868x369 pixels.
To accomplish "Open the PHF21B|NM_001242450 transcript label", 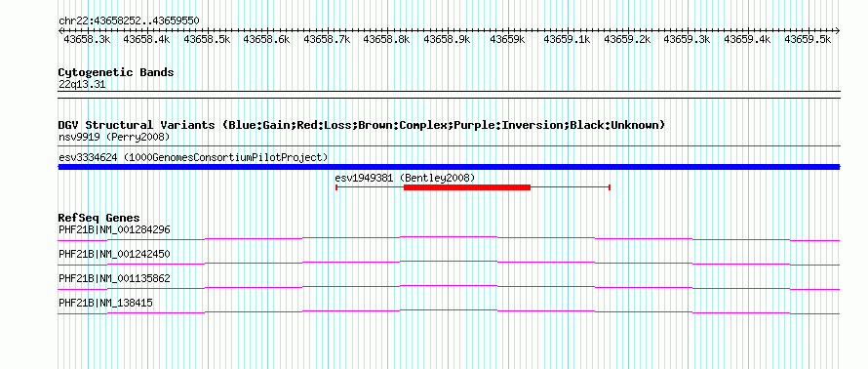I will pos(114,254).
